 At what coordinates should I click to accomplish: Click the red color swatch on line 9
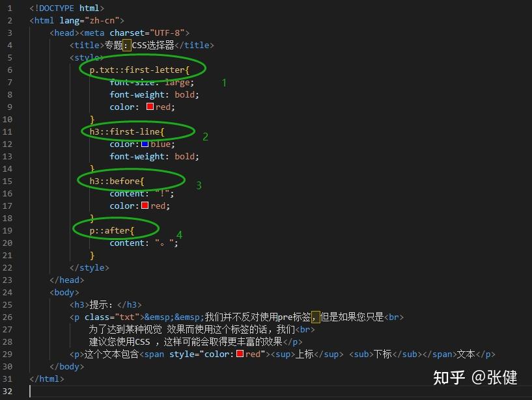[x=150, y=107]
